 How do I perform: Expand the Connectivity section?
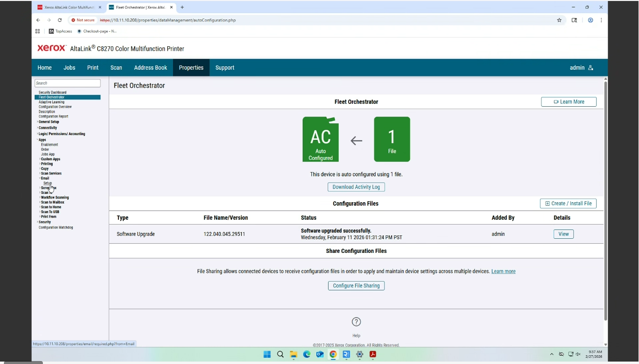(x=47, y=127)
